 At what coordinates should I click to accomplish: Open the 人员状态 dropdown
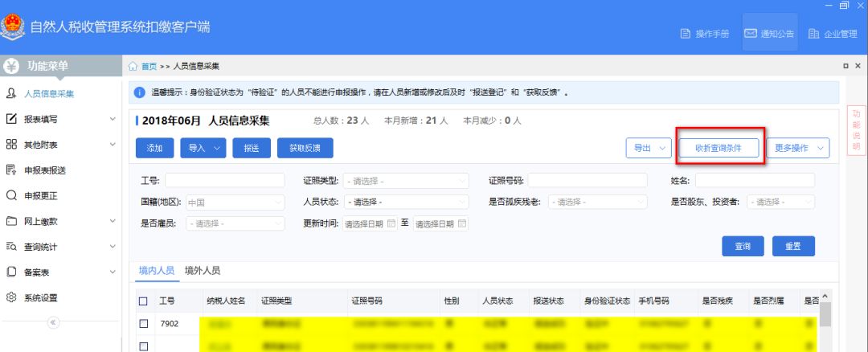pos(406,202)
